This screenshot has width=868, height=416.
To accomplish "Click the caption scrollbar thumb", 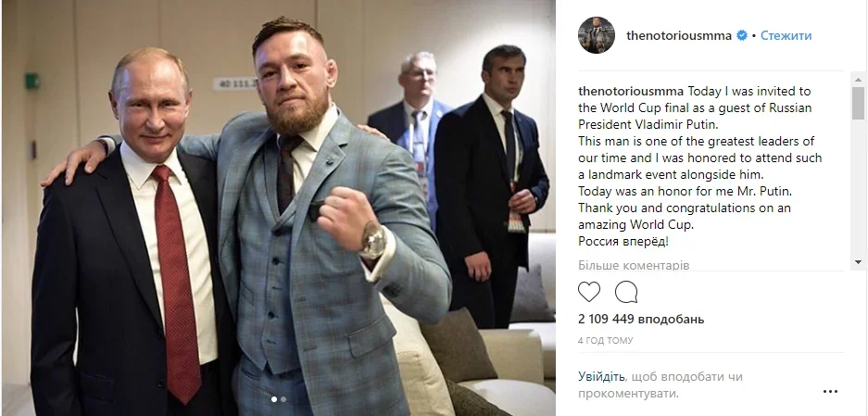I will tap(858, 103).
